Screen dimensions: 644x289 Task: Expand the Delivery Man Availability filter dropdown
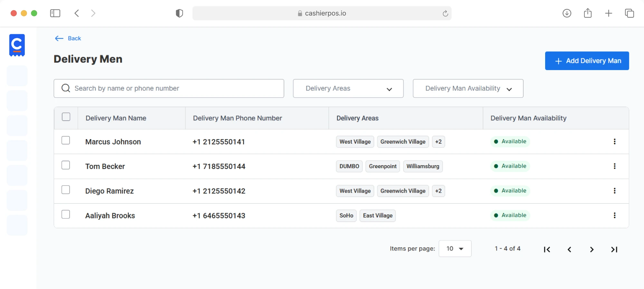point(468,88)
